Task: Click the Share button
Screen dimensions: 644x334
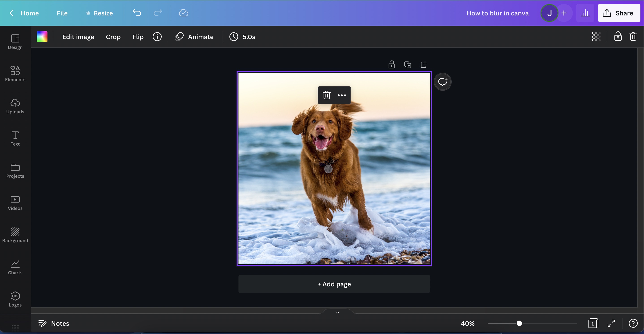Action: 619,13
